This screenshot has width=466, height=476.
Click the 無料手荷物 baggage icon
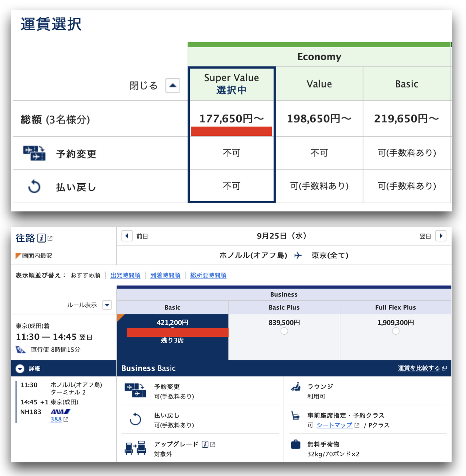pyautogui.click(x=296, y=444)
